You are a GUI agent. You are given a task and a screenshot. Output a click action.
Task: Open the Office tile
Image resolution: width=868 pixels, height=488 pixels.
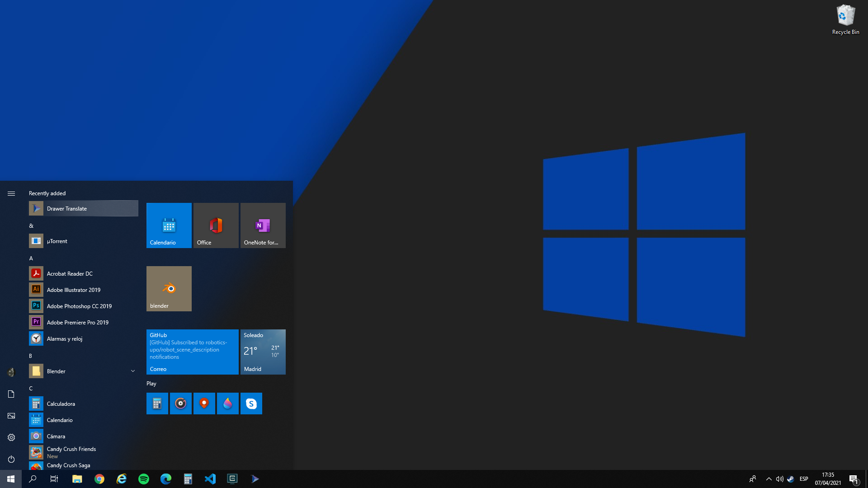point(216,225)
